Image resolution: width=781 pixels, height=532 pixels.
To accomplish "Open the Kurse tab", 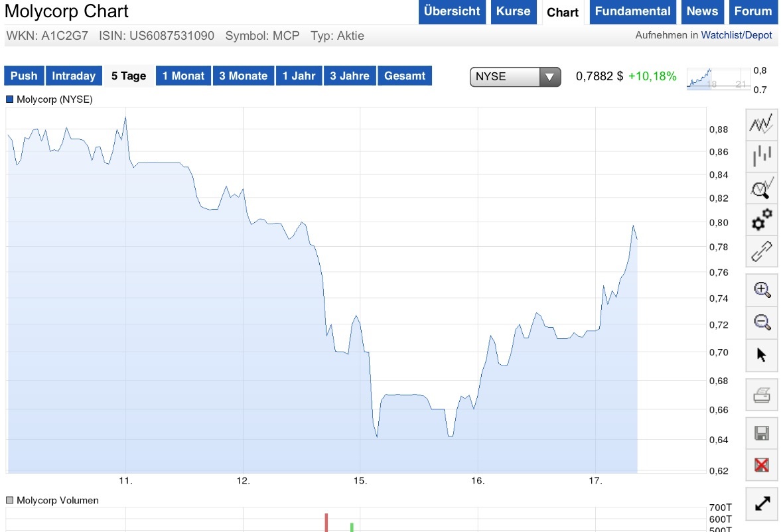I will click(x=513, y=11).
